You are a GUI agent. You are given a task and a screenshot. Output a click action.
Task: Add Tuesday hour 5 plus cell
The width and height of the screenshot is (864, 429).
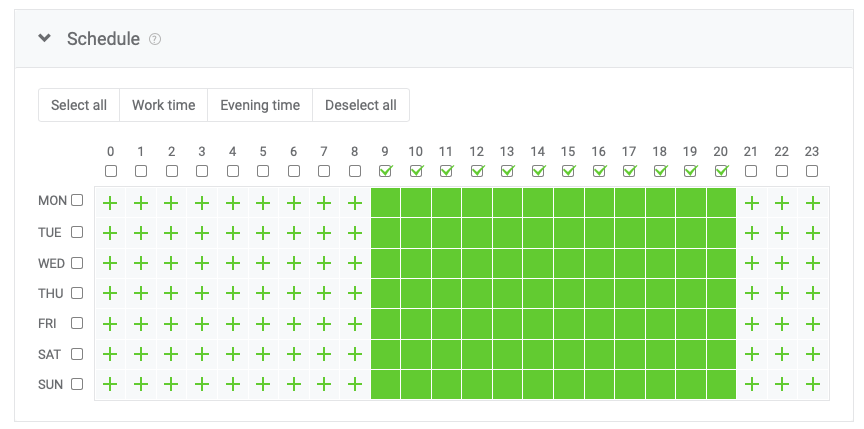click(x=263, y=233)
